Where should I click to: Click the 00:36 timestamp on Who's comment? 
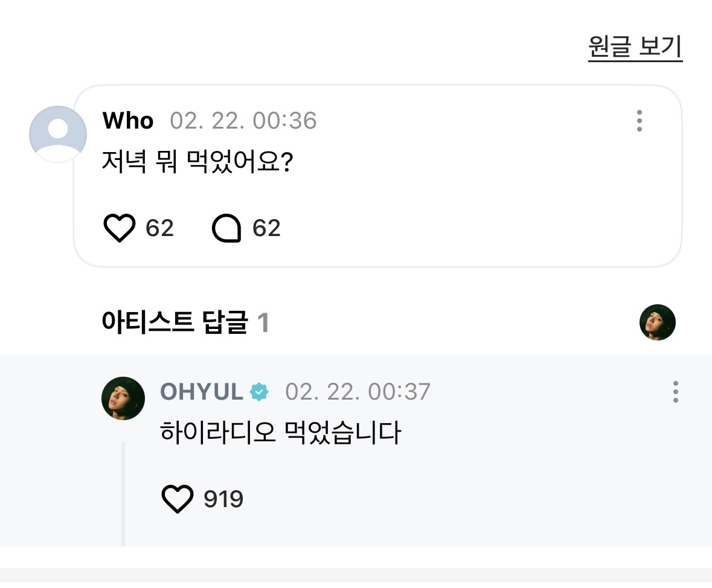[x=243, y=121]
